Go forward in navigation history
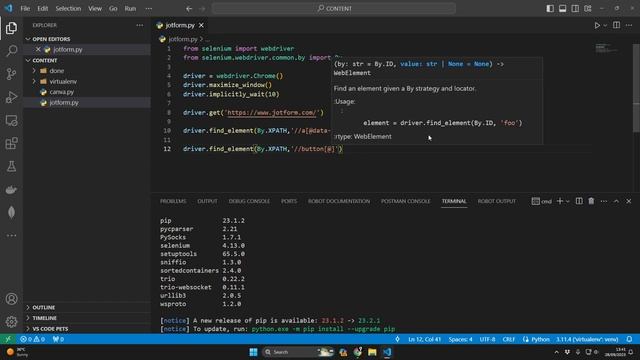 (202, 9)
